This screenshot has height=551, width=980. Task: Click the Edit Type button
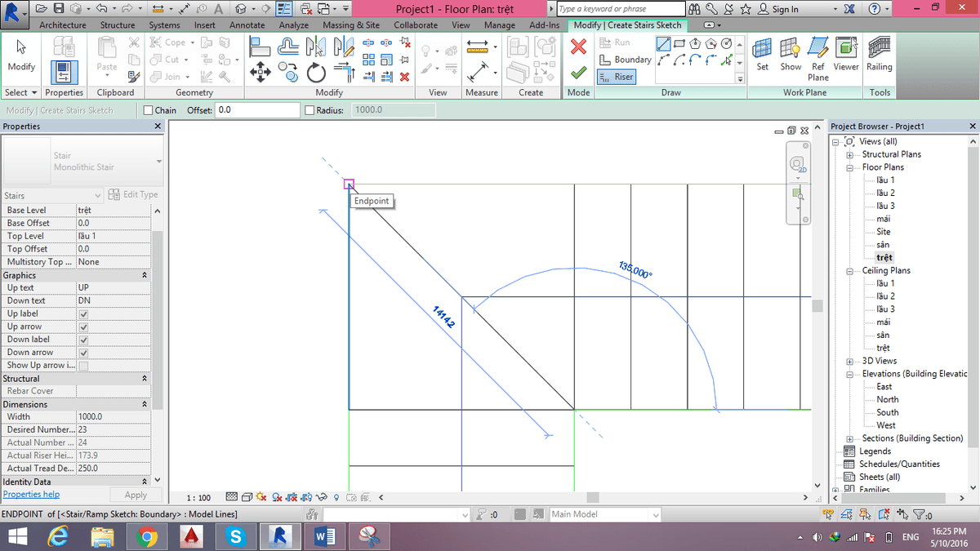(x=133, y=194)
